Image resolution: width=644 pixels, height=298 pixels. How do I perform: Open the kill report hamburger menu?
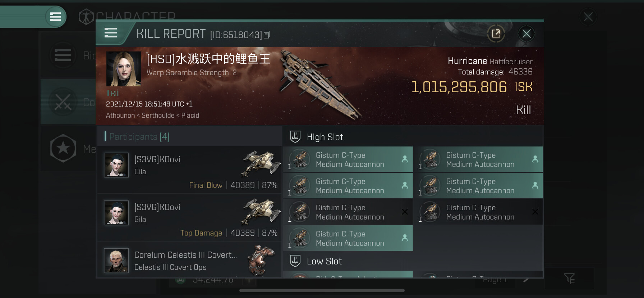click(111, 33)
